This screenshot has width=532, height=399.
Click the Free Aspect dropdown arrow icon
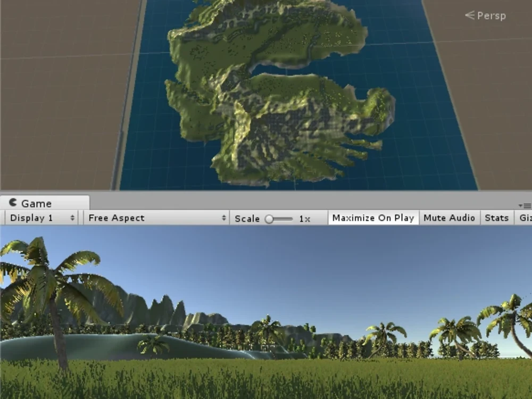[224, 218]
